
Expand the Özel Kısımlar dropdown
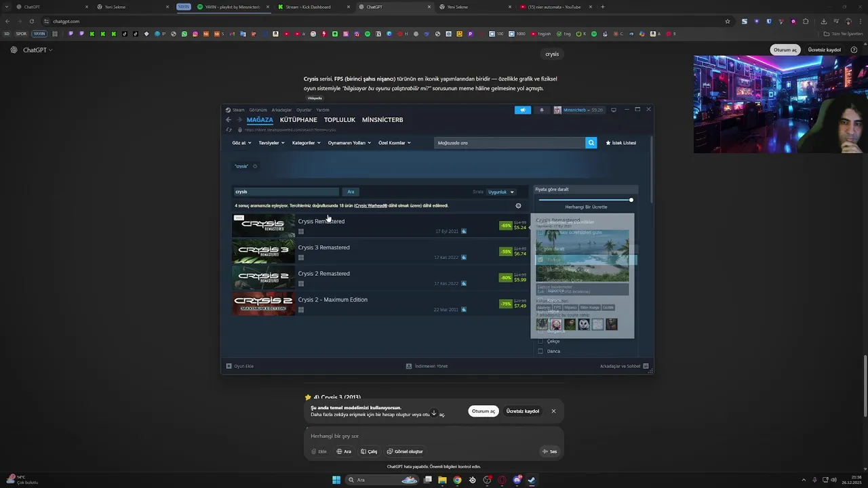394,143
